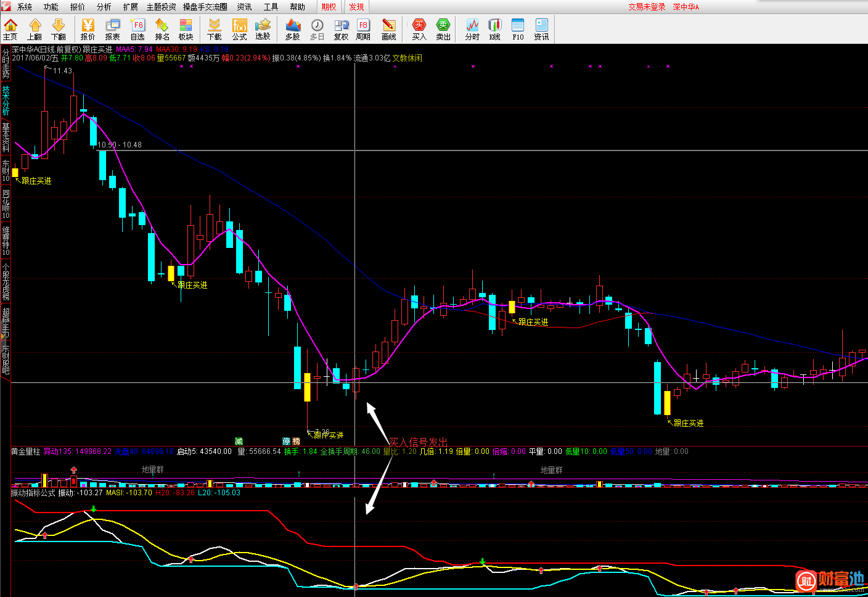Toggle 复权 price adjustment

pyautogui.click(x=341, y=29)
